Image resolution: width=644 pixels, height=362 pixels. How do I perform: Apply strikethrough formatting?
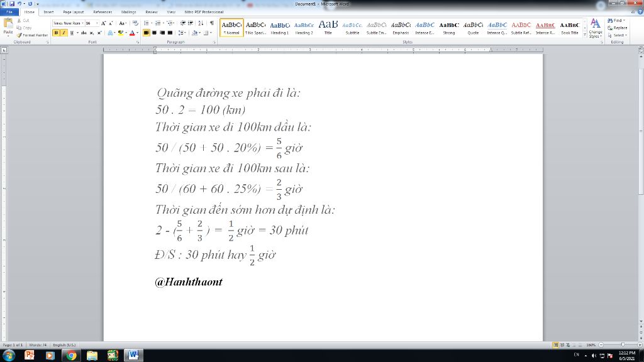pyautogui.click(x=84, y=33)
